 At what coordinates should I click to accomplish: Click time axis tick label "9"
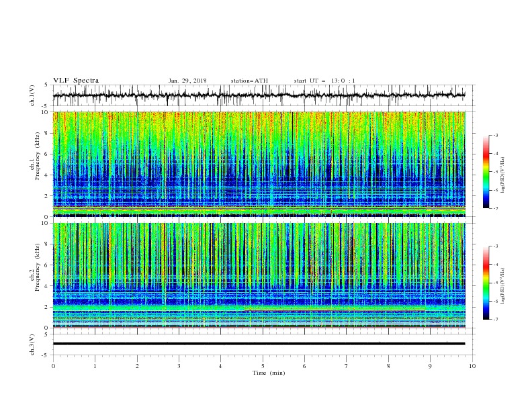pos(430,366)
